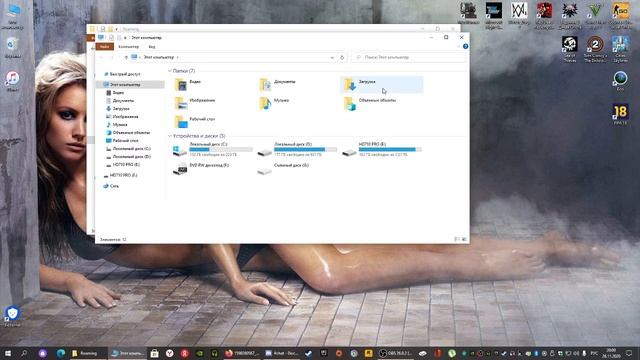Select Загрузки in the navigation pane
Viewport: 640px width, 360px height.
[121, 109]
